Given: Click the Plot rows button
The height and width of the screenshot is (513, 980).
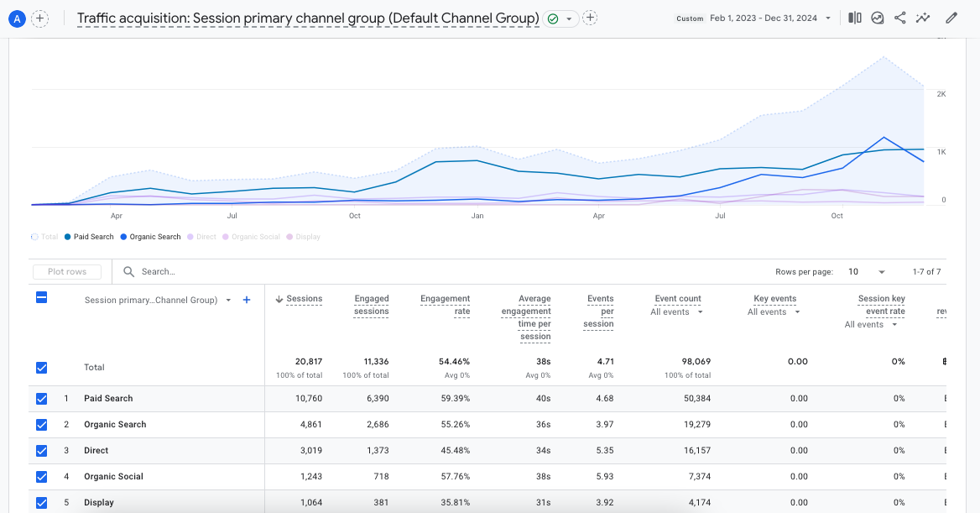Looking at the screenshot, I should [x=67, y=272].
